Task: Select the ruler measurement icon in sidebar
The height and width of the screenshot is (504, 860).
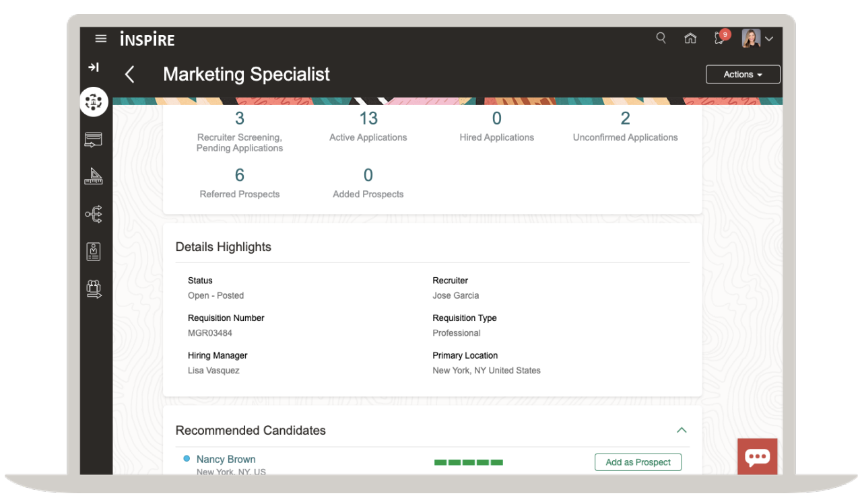Action: coord(94,176)
